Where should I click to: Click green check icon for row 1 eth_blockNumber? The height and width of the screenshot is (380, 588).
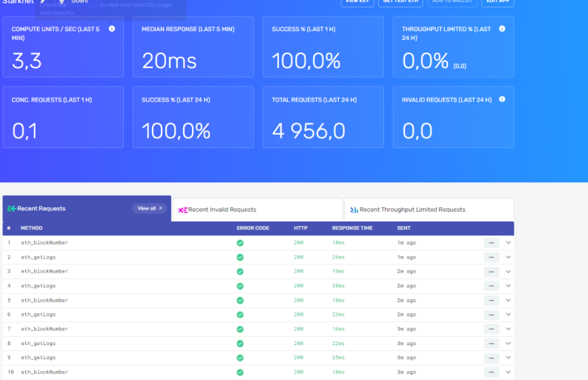click(x=240, y=243)
